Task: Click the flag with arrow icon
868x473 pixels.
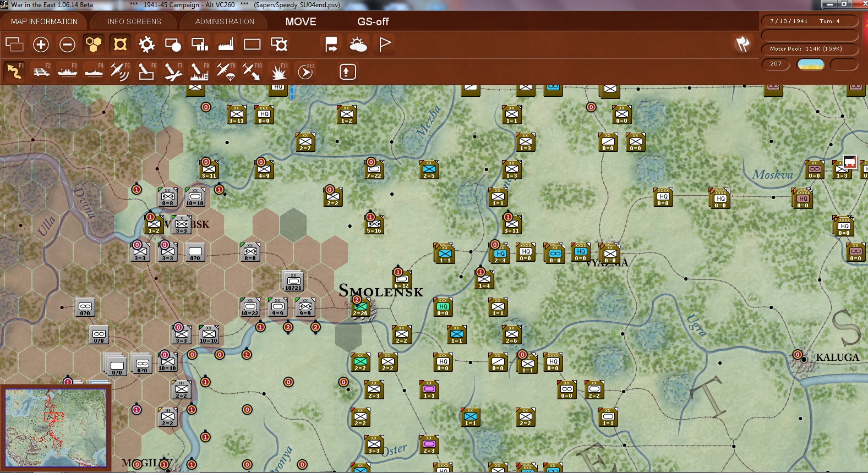Action: point(331,44)
